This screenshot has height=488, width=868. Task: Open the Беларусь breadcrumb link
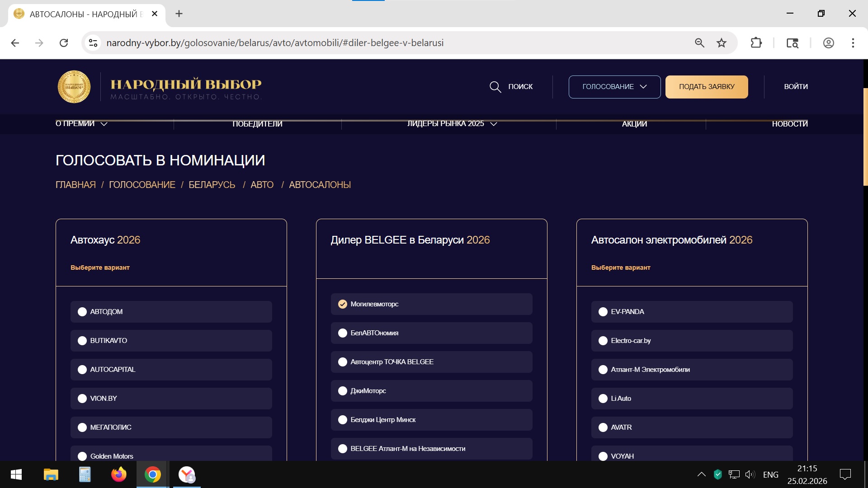[212, 185]
